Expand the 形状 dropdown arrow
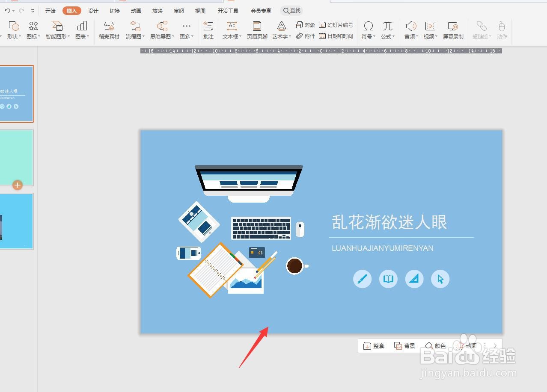Screen dimensions: 547x392 pos(20,37)
